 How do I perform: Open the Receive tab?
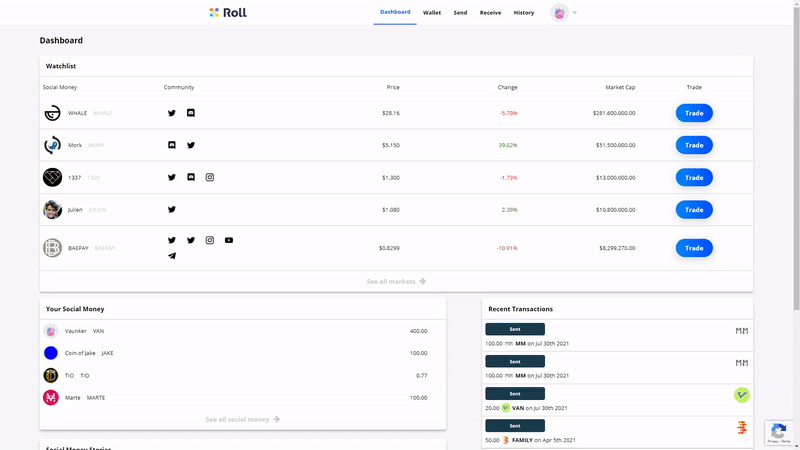coord(490,13)
